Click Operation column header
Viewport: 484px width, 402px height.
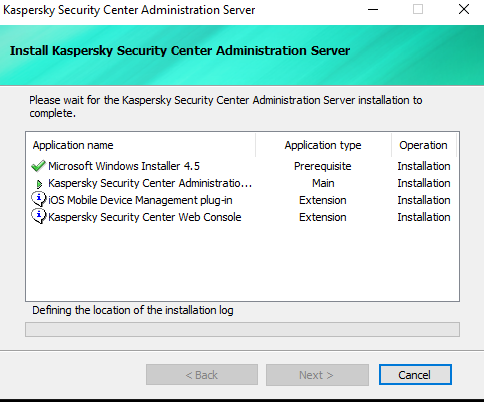(423, 145)
